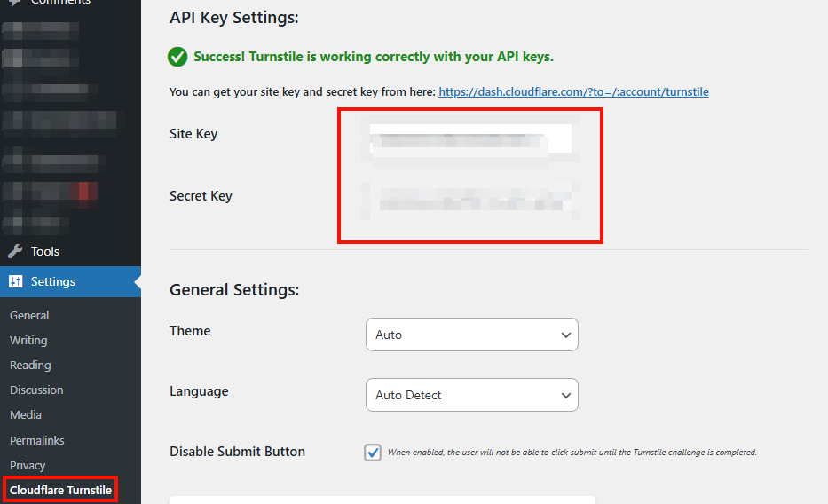This screenshot has height=504, width=828.
Task: Click the Turnstile success message text
Action: [x=374, y=57]
